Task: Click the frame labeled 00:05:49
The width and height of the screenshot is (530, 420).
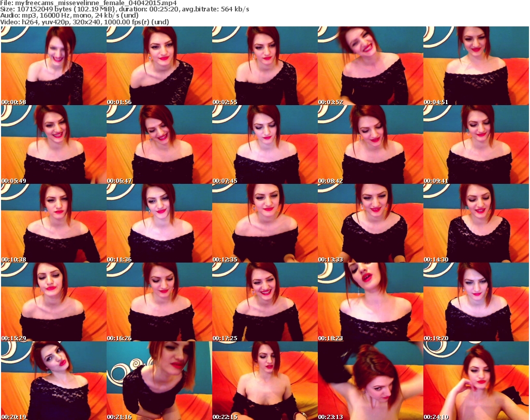Action: coord(54,144)
